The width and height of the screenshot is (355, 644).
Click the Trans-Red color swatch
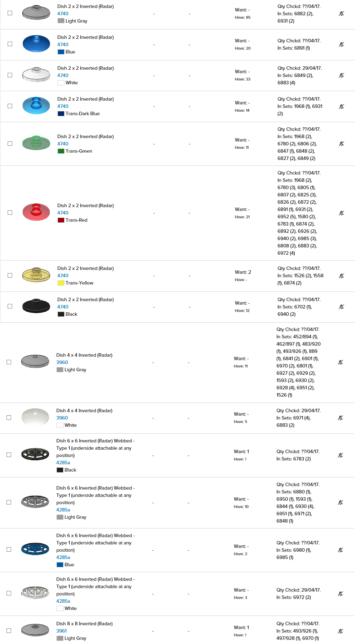point(61,220)
